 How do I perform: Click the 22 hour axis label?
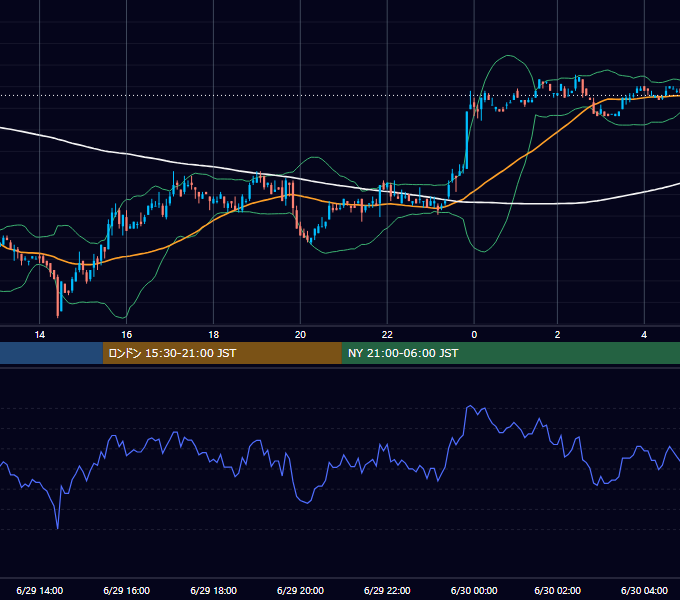387,335
